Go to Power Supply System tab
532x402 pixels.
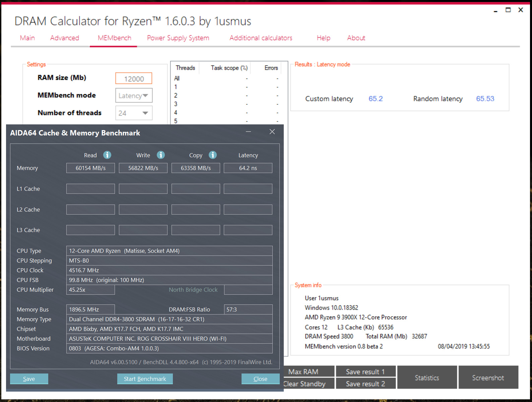click(178, 38)
